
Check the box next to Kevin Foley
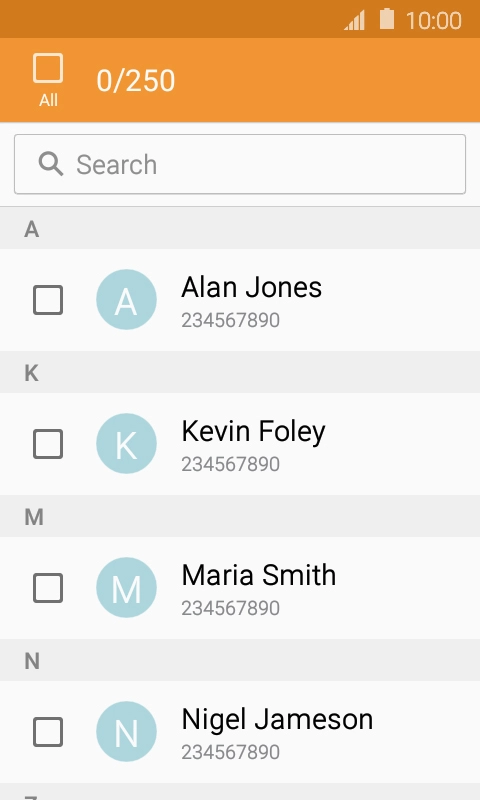coord(48,444)
